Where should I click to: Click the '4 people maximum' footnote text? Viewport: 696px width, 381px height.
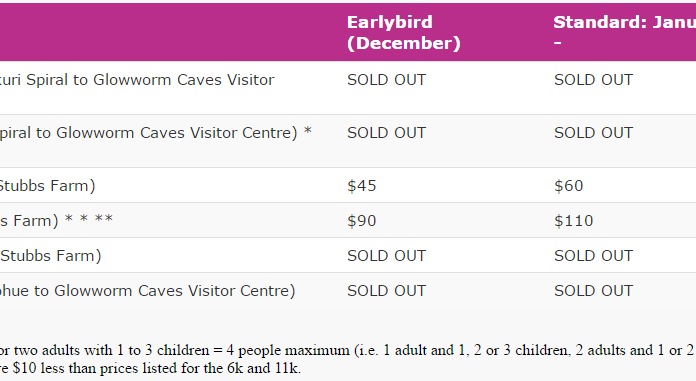click(288, 350)
